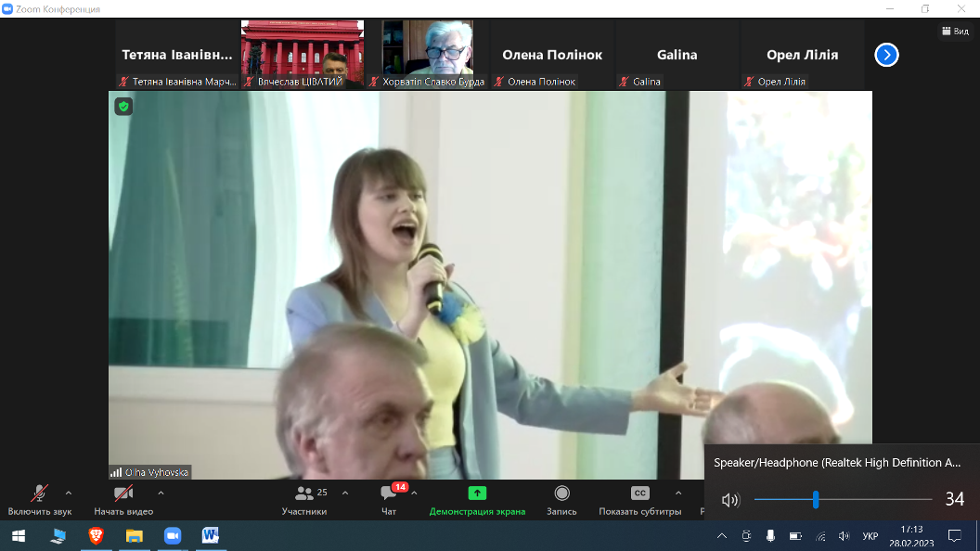Open File Explorer from taskbar
980x551 pixels.
pyautogui.click(x=135, y=536)
